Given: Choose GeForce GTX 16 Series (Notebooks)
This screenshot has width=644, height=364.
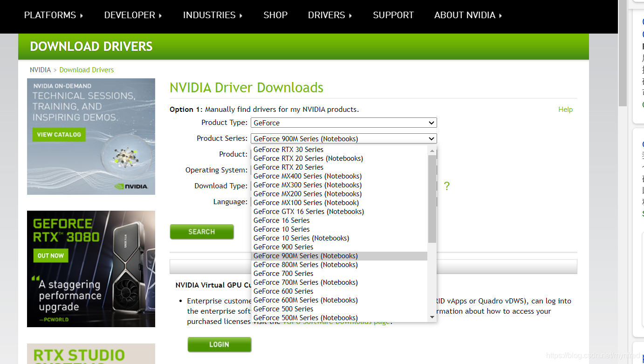Looking at the screenshot, I should coord(339,212).
